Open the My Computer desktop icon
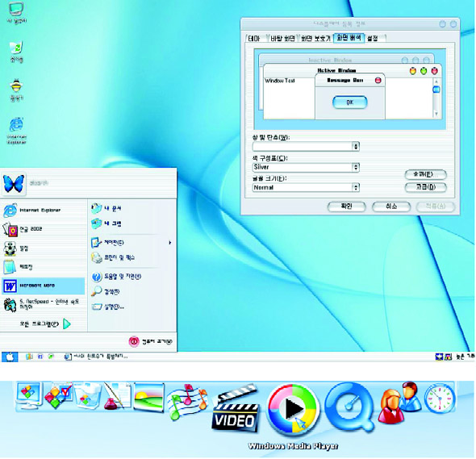The image size is (476, 459). click(16, 12)
